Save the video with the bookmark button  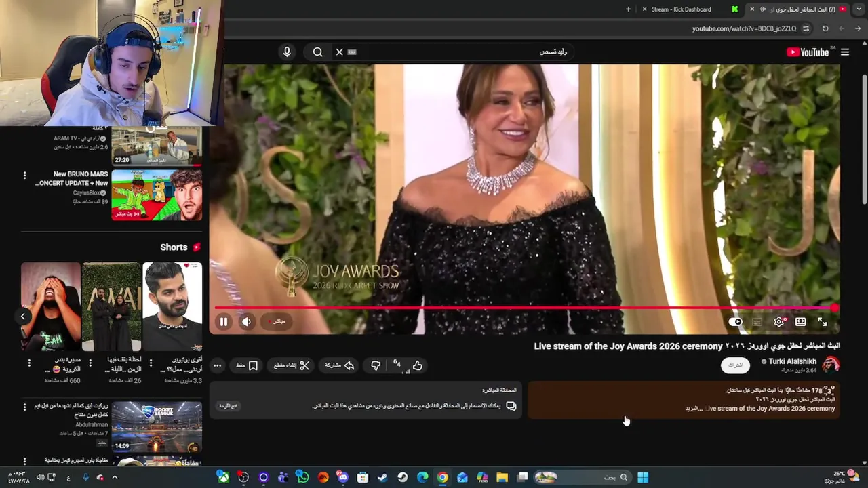tap(247, 365)
